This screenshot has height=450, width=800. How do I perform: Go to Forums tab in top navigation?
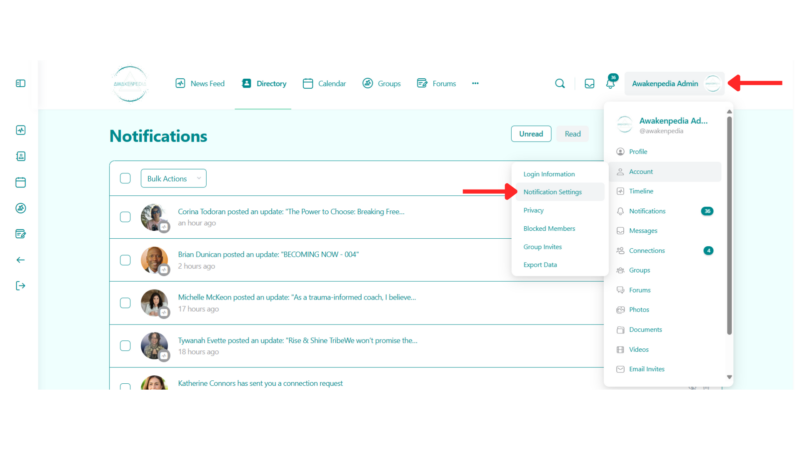tap(436, 83)
